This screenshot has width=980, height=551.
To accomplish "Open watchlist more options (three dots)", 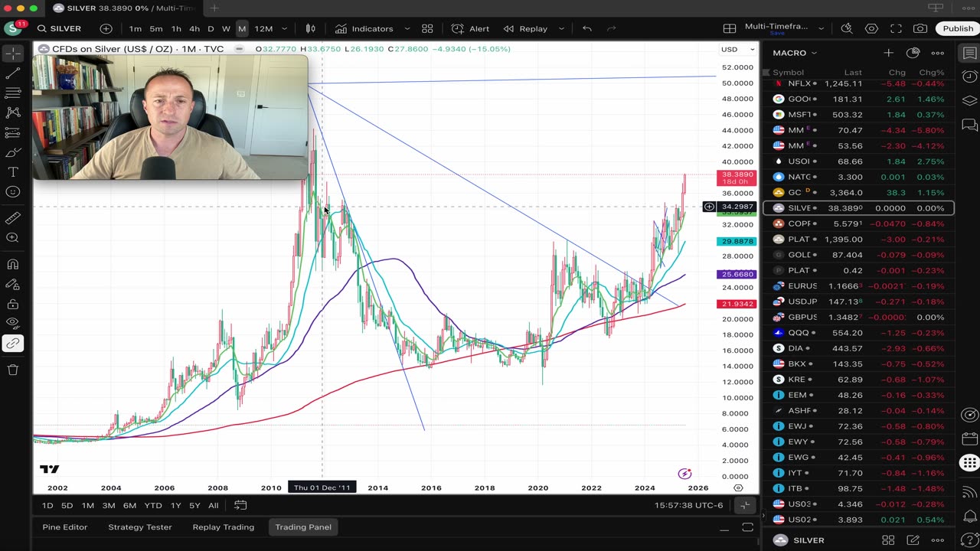I will coord(937,53).
